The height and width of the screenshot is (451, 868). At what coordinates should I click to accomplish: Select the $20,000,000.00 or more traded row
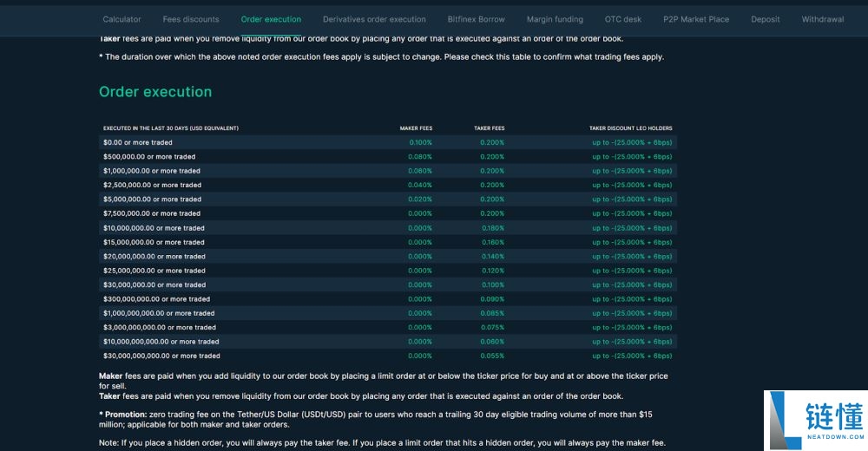387,256
